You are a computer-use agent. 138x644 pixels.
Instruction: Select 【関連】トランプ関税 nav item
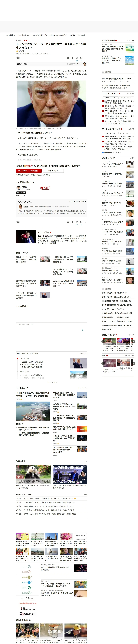(77, 35)
